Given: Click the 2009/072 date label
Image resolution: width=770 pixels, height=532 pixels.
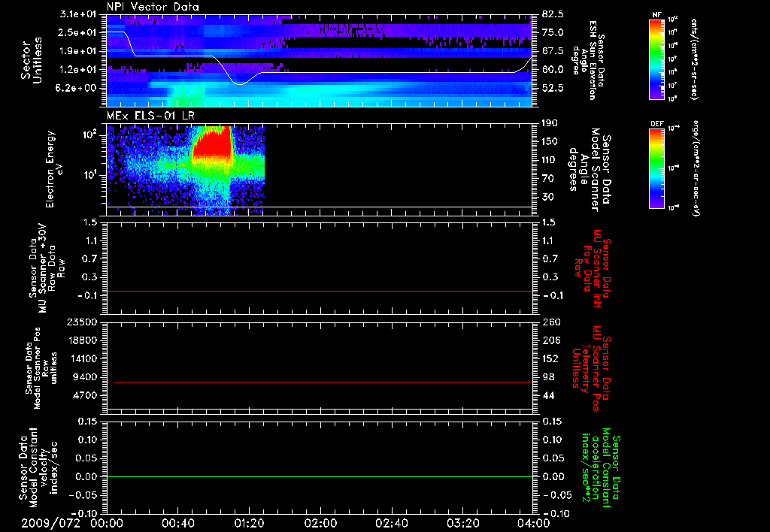Looking at the screenshot, I should (x=50, y=523).
